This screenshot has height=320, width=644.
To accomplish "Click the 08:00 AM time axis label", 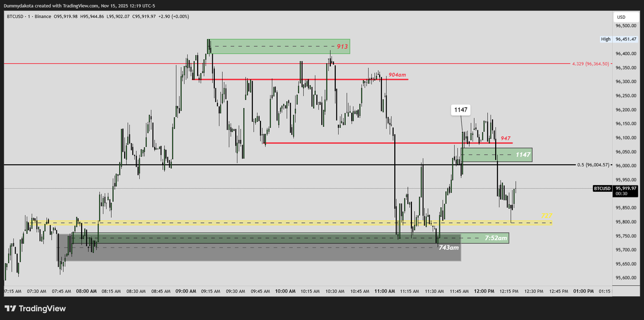I will 86,291.
